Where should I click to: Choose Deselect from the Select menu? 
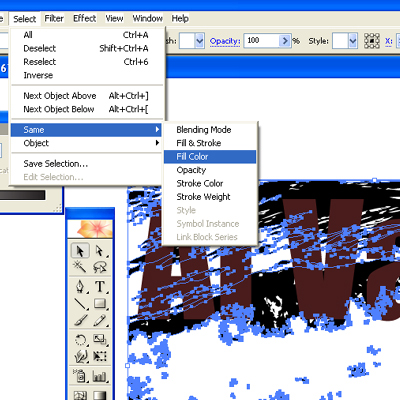click(x=86, y=48)
